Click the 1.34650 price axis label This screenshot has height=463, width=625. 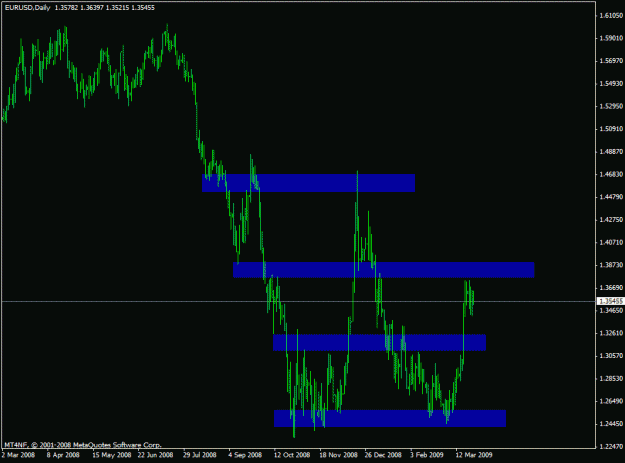click(611, 310)
